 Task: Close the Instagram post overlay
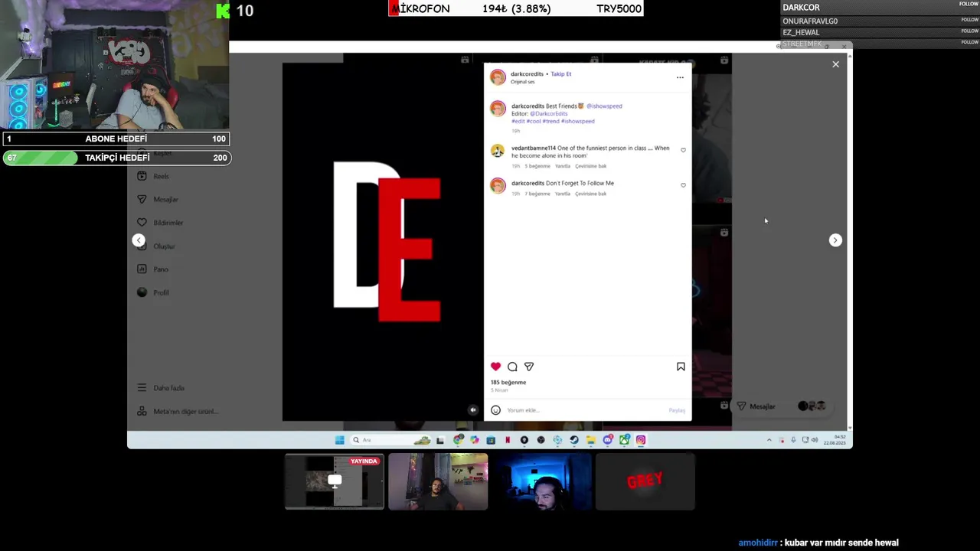835,64
